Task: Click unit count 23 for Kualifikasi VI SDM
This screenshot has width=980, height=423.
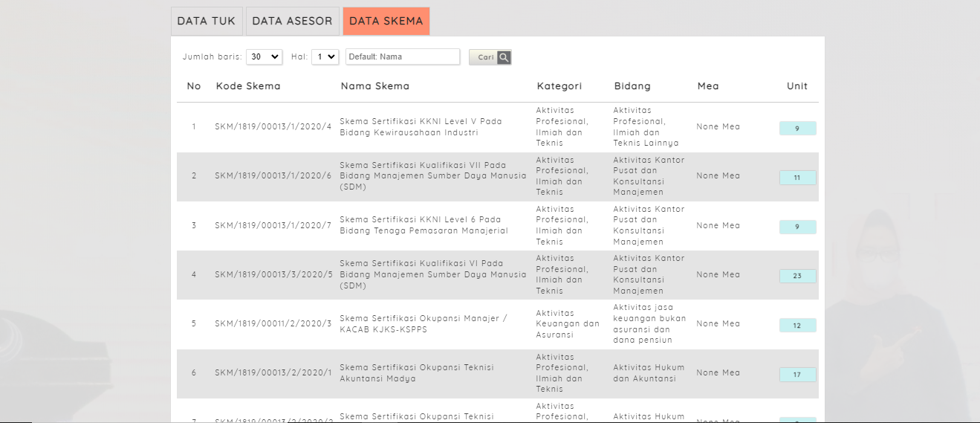Action: tap(797, 276)
